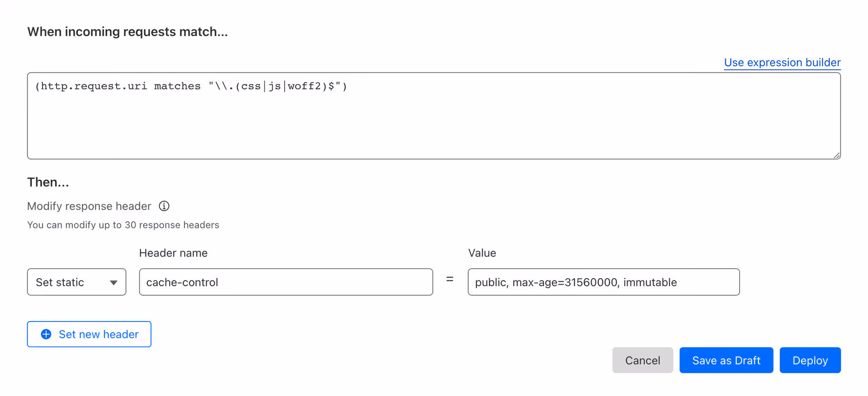Click the Set static dropdown arrow
868x396 pixels.
coord(113,283)
